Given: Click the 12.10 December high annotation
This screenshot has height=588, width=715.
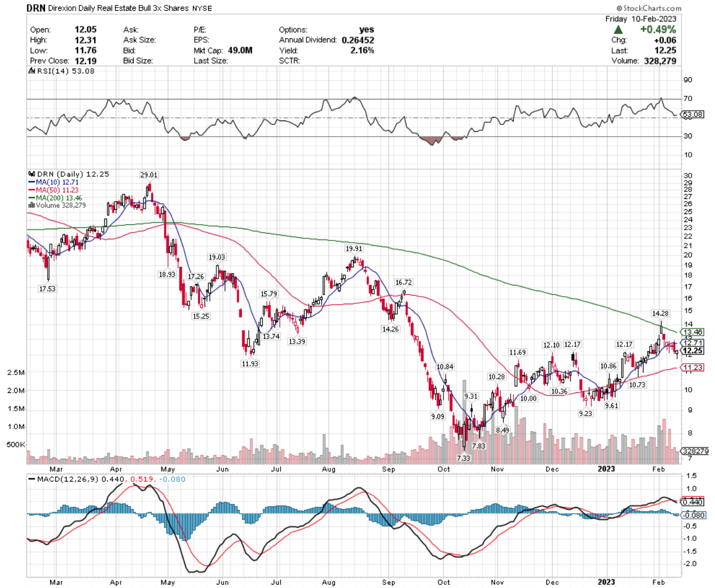Looking at the screenshot, I should pos(551,345).
